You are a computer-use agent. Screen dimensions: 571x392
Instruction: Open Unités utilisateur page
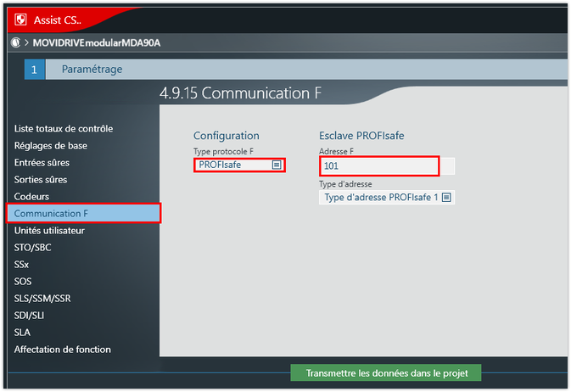[x=49, y=231]
